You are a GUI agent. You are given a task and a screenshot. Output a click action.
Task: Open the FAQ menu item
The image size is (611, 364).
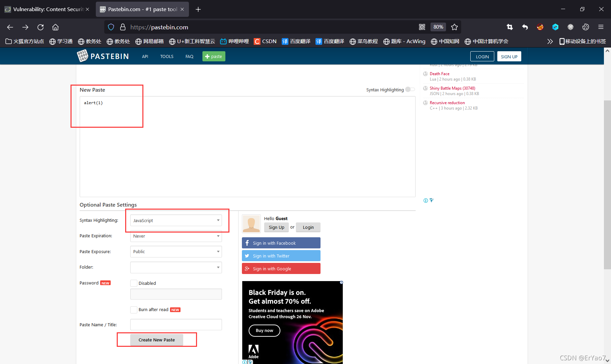[x=189, y=57]
